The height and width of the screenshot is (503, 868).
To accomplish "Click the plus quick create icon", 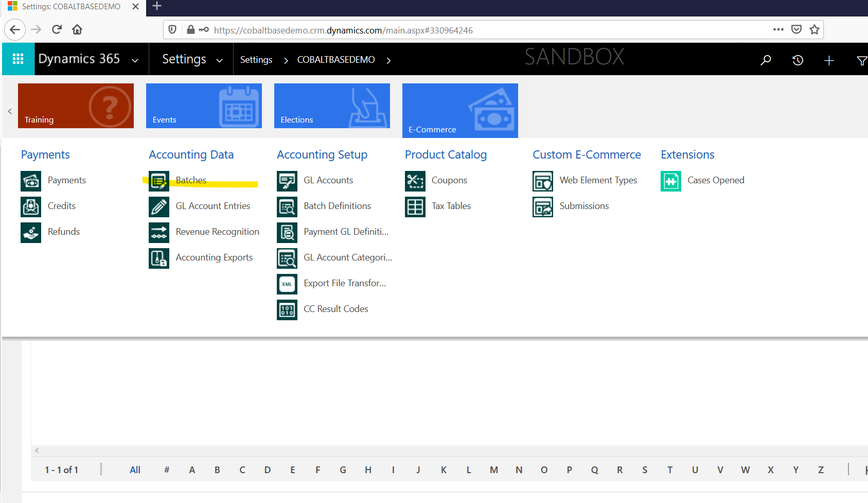I will point(829,61).
